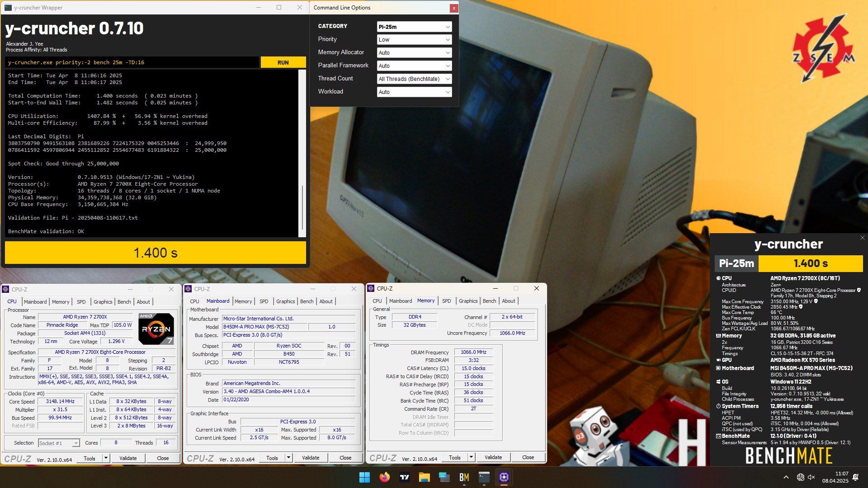
Task: Click Validate in the Mainboard CPU-Z window
Action: (311, 458)
